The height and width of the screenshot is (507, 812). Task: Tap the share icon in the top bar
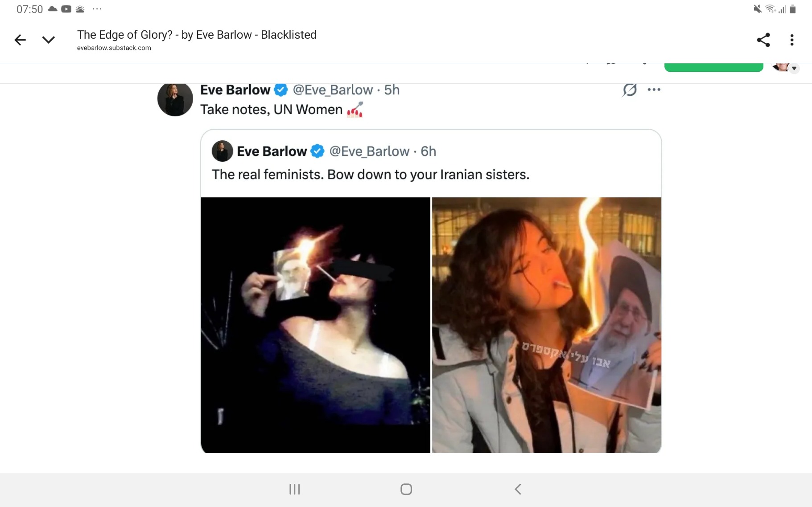pos(763,40)
